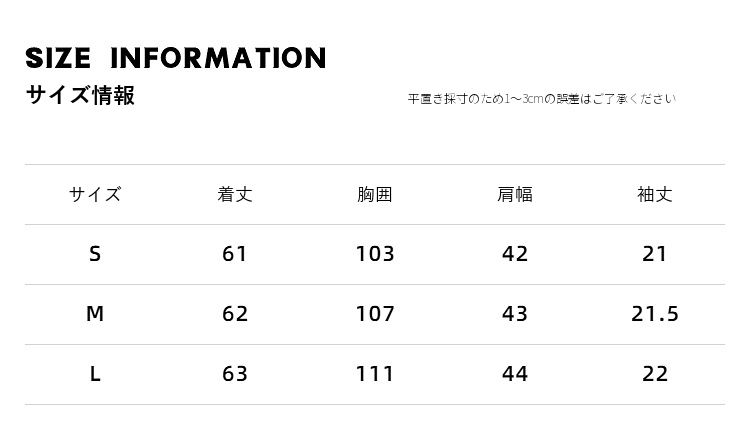Select the サイズ column header
The height and width of the screenshot is (446, 750).
(95, 194)
